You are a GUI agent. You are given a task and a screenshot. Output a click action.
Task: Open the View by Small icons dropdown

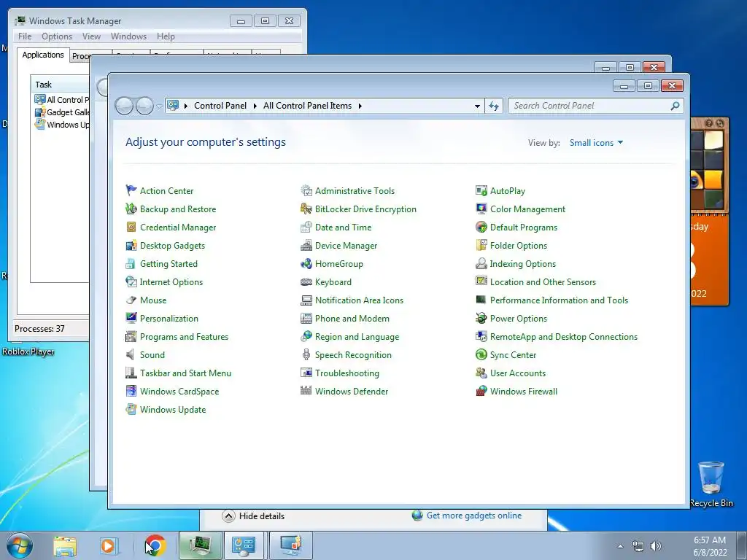[x=596, y=142]
